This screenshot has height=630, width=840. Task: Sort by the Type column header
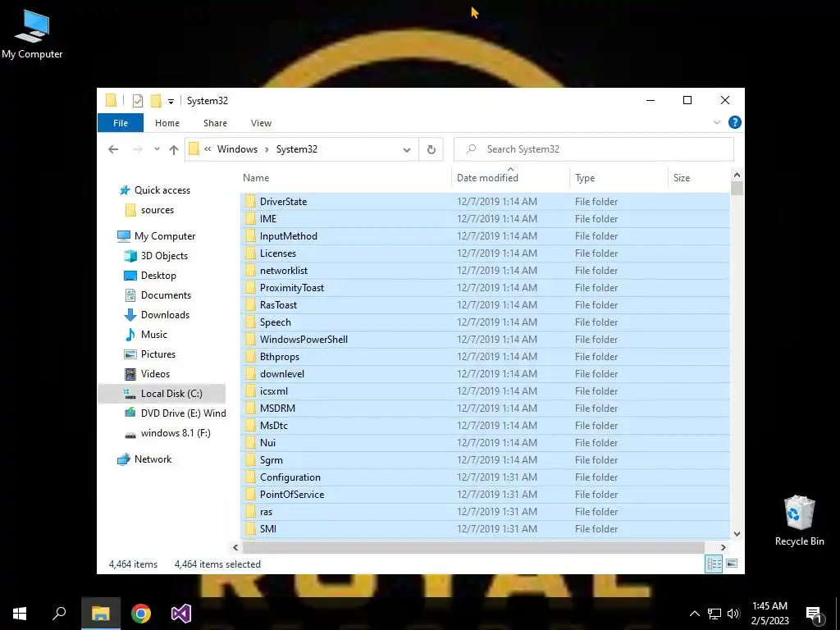[619, 178]
